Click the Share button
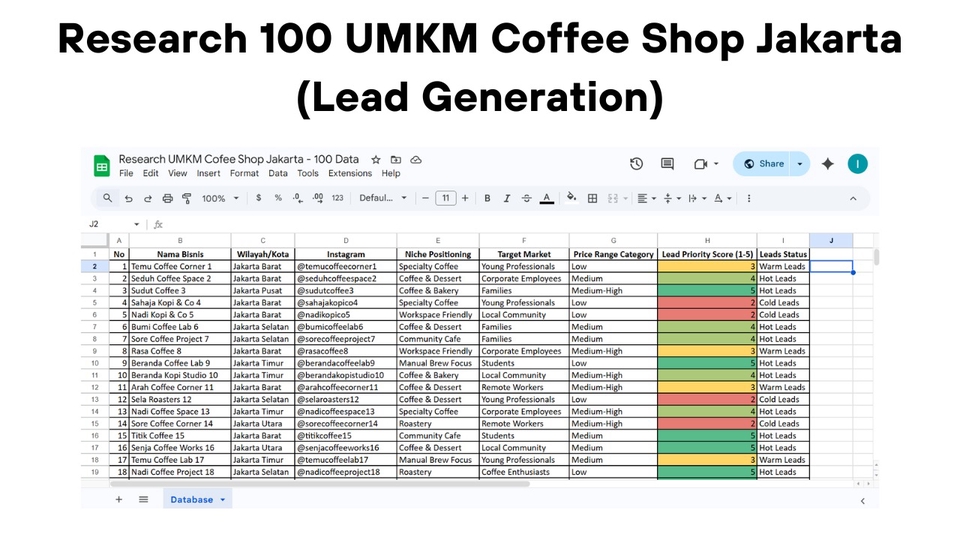This screenshot has width=960, height=540. coord(763,164)
